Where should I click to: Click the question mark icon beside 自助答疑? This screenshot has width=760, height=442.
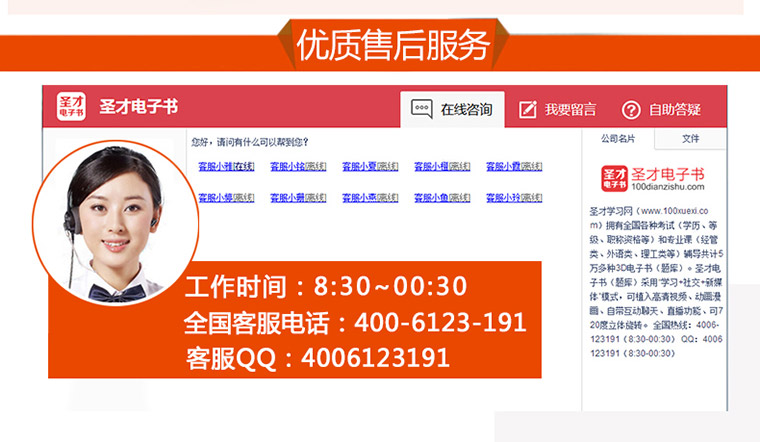click(x=631, y=109)
